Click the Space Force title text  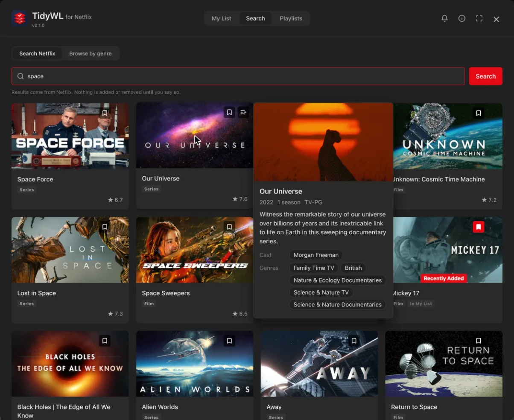point(35,179)
